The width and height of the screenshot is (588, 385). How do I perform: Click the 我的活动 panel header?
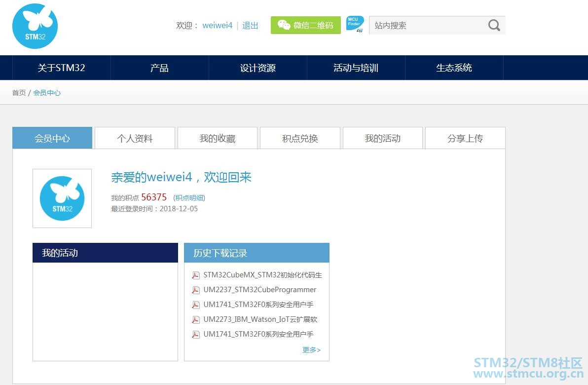pos(106,253)
